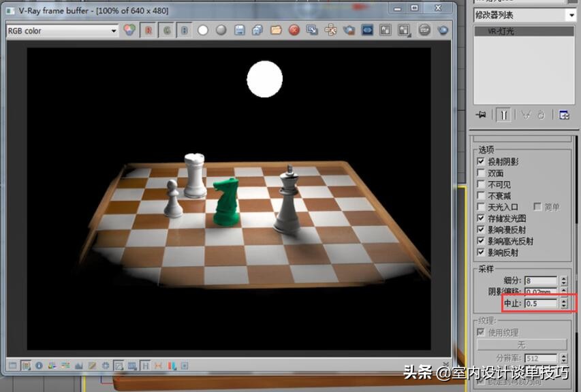Click the H button in bottom toolbar

point(145,365)
